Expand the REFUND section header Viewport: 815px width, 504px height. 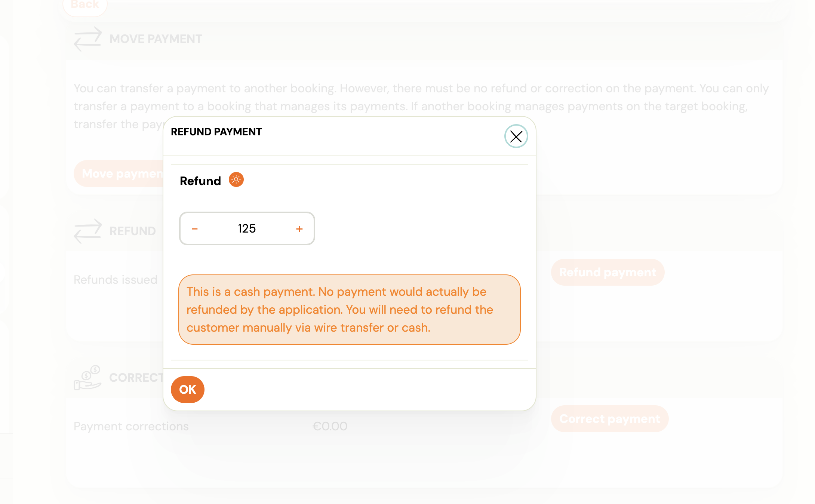click(x=132, y=231)
